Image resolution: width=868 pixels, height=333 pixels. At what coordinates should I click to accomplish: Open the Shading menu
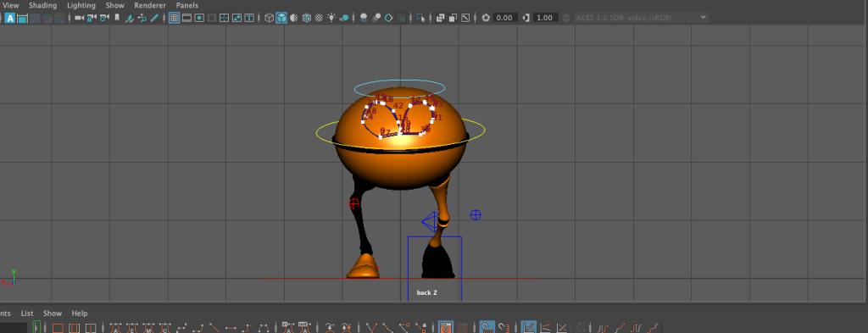tap(42, 5)
